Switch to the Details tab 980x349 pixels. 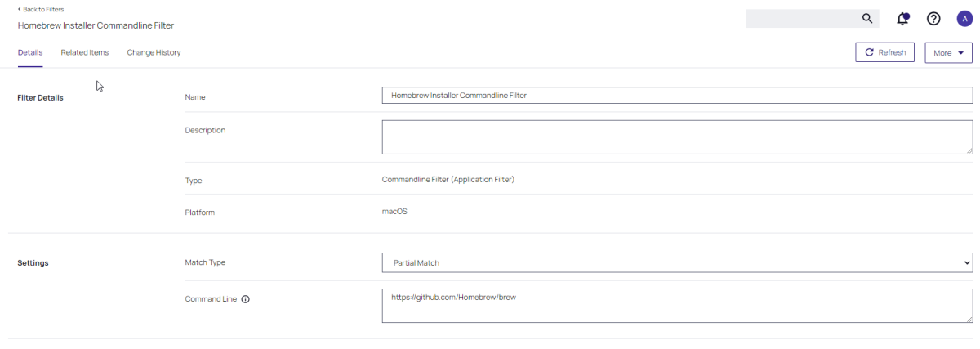pyautogui.click(x=30, y=52)
